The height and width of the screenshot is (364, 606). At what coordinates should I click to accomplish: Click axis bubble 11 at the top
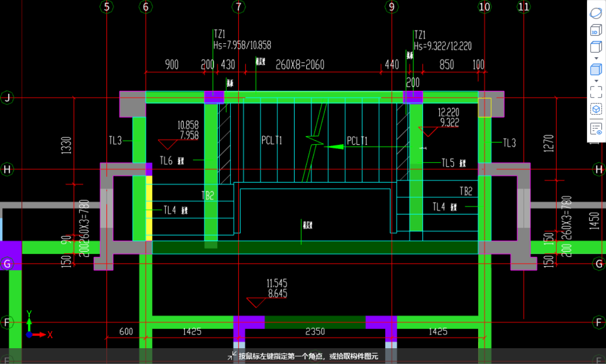click(x=523, y=6)
